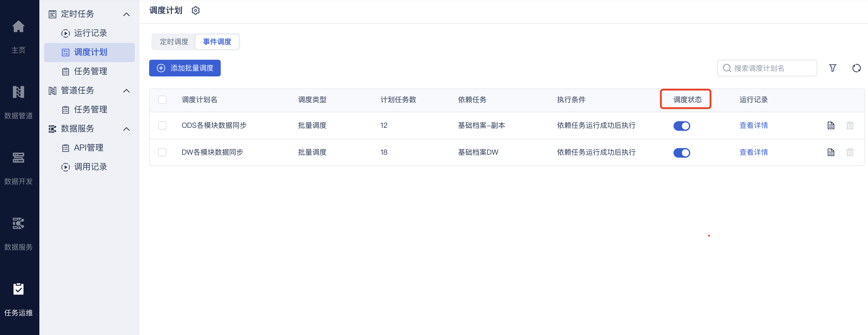Collapse the 数据服务 sidebar group
Image resolution: width=868 pixels, height=335 pixels.
(126, 129)
